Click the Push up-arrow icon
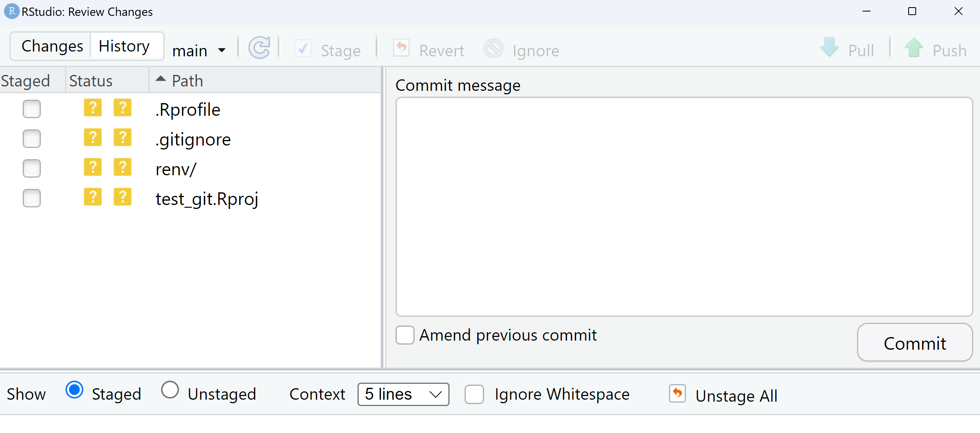This screenshot has height=433, width=980. point(914,48)
